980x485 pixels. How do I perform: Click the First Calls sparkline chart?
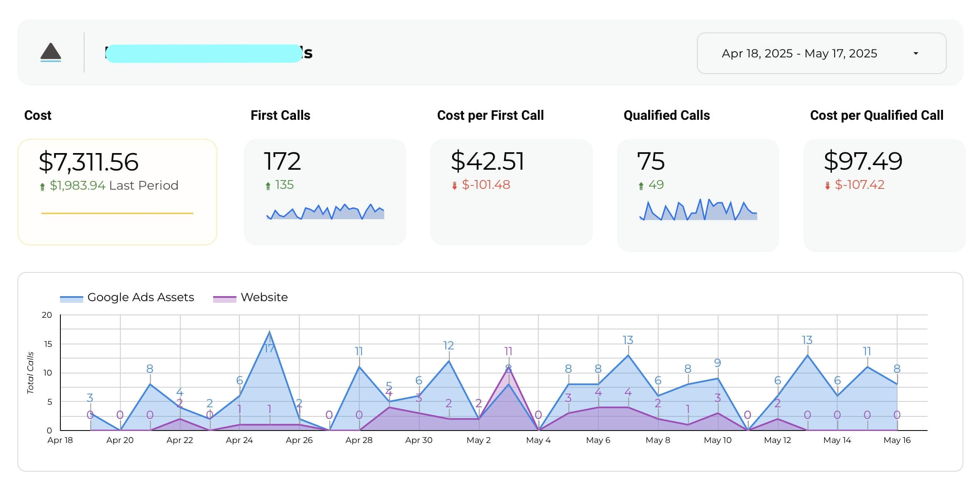pos(325,212)
